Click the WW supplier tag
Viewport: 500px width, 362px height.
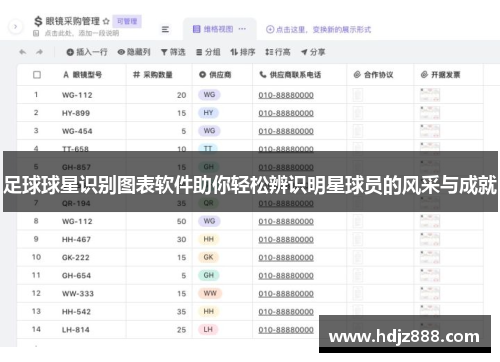pyautogui.click(x=210, y=293)
